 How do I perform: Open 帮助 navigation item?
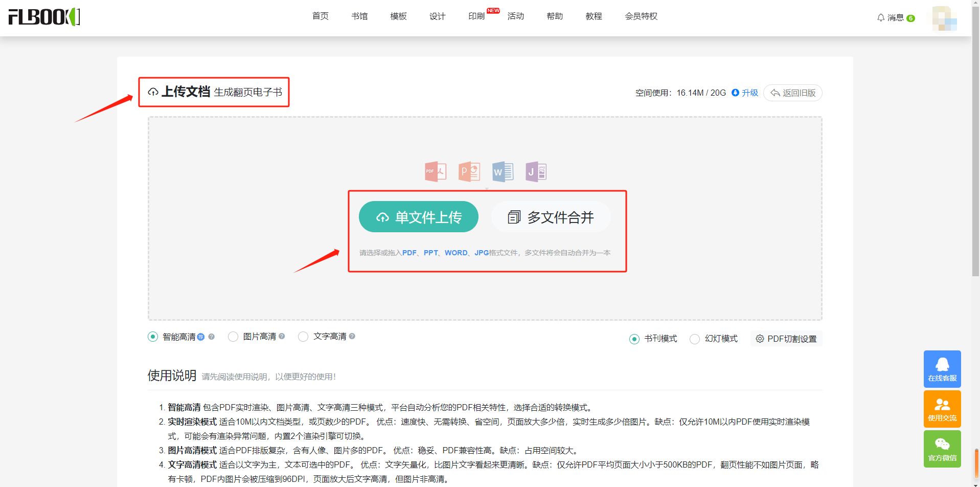555,16
